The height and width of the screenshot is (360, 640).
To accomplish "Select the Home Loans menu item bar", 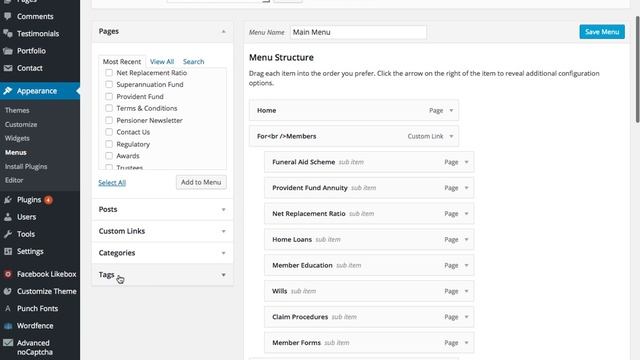I will 369,240.
